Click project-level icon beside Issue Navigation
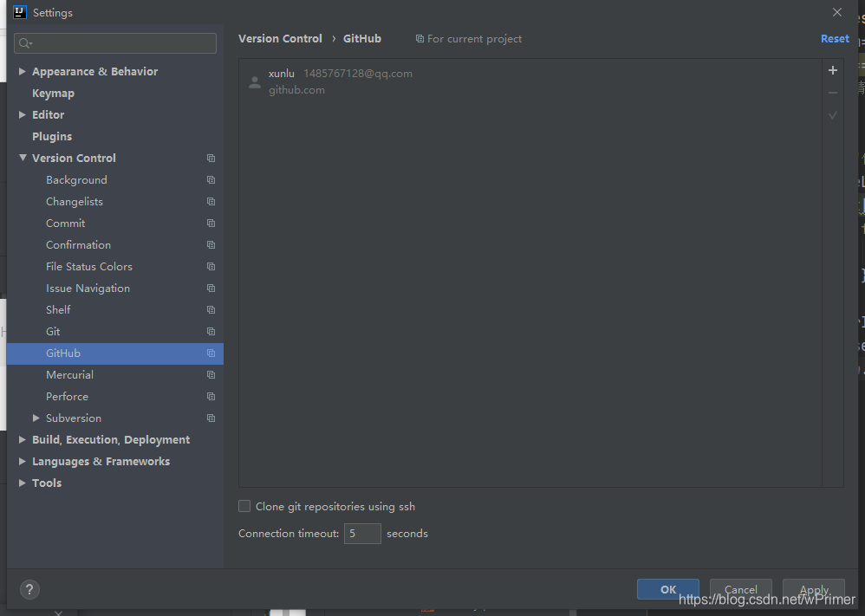Image resolution: width=865 pixels, height=616 pixels. point(211,288)
